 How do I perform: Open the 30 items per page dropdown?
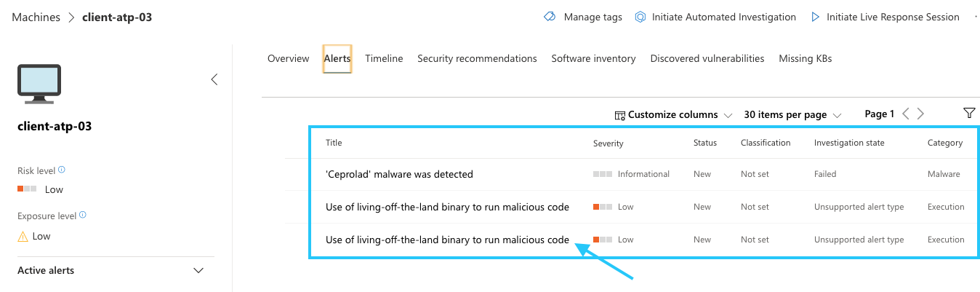point(792,115)
